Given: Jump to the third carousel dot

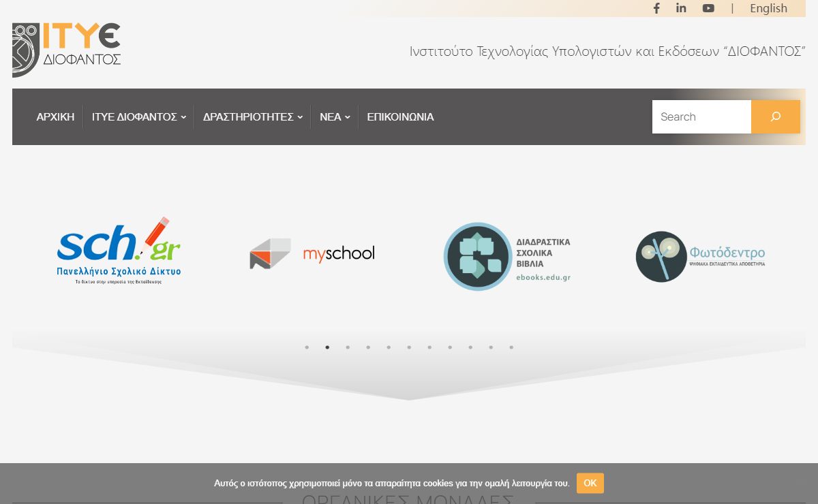Looking at the screenshot, I should 348,347.
